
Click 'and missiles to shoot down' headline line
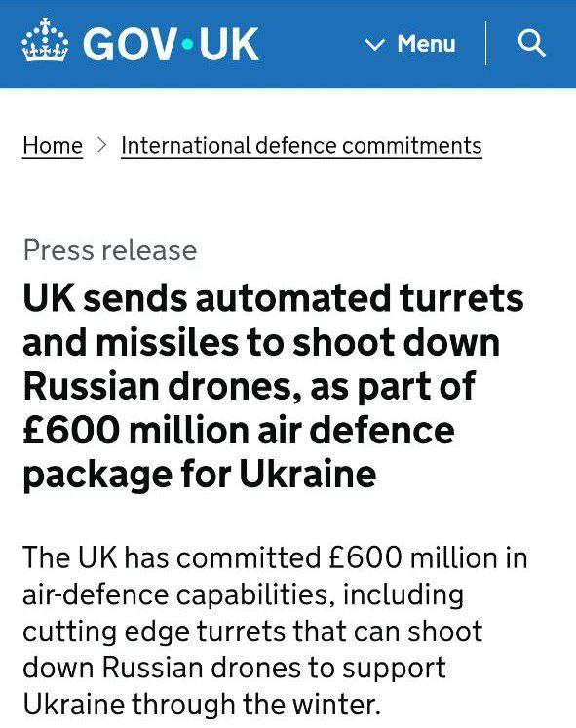pos(261,342)
